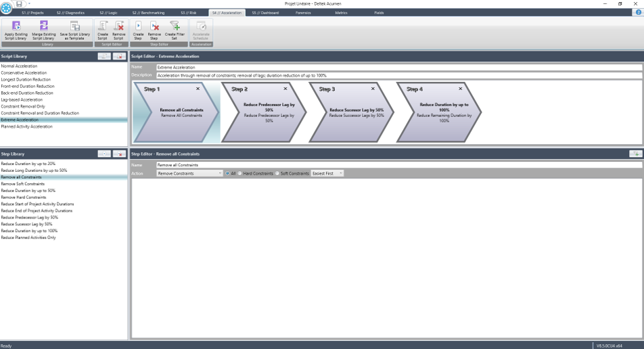Select Remove Soft Constraints step
Viewport: 644px width, 349px height.
[64, 183]
